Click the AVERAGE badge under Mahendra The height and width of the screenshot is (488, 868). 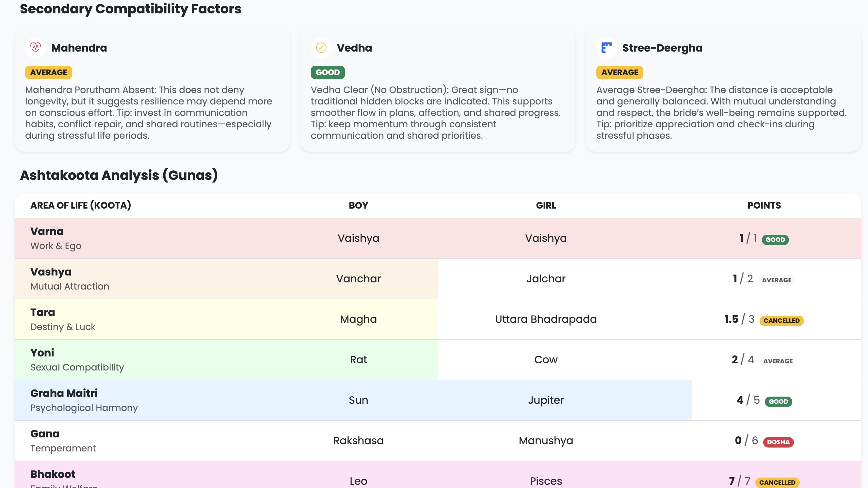(x=49, y=72)
